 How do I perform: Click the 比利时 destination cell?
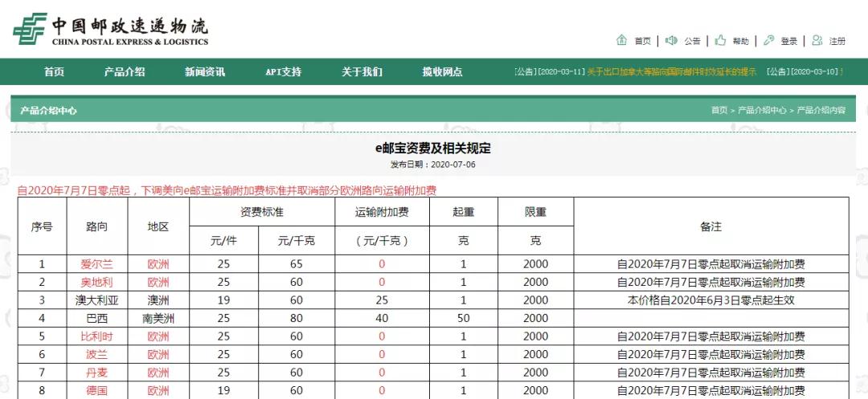(x=97, y=336)
